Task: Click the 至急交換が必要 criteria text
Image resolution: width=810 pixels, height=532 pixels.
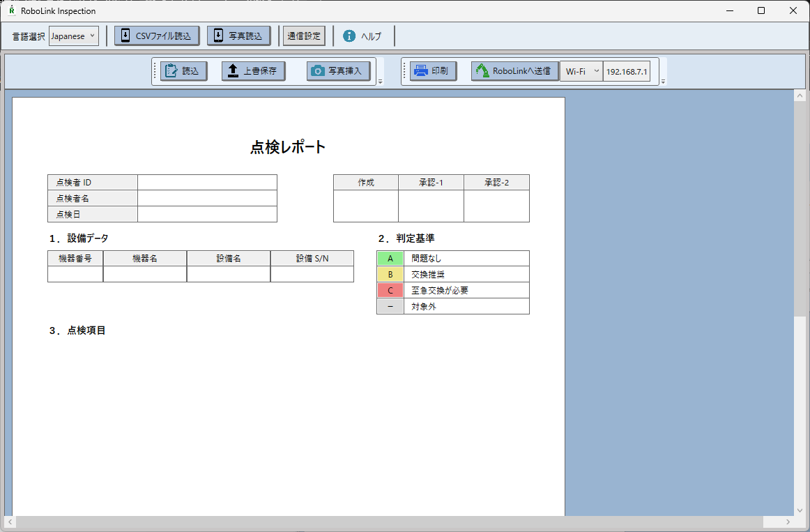Action: click(440, 290)
